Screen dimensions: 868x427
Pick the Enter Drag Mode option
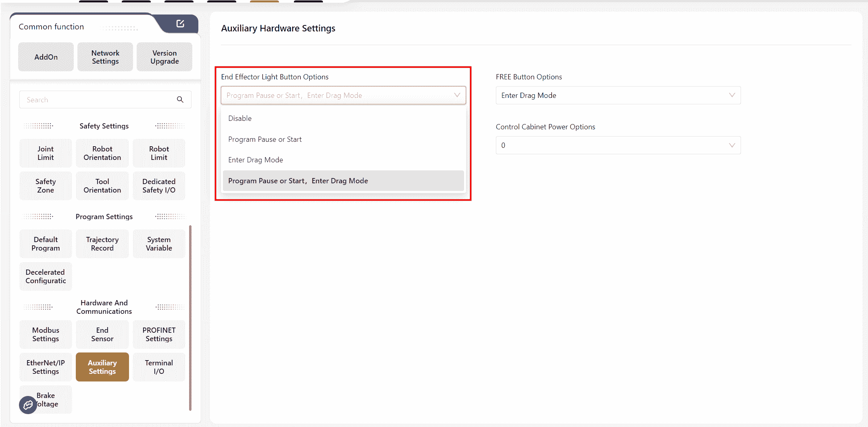256,160
